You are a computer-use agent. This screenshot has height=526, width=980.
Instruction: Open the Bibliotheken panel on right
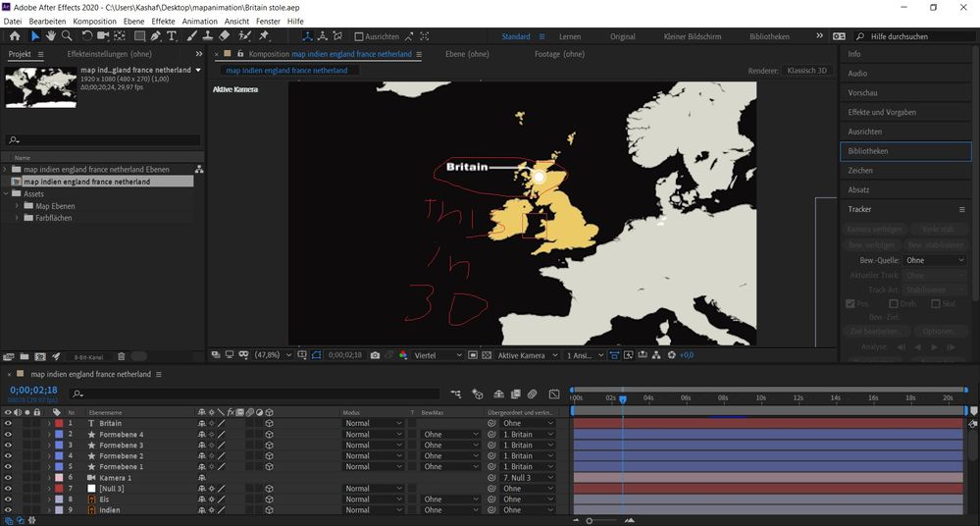pyautogui.click(x=868, y=151)
